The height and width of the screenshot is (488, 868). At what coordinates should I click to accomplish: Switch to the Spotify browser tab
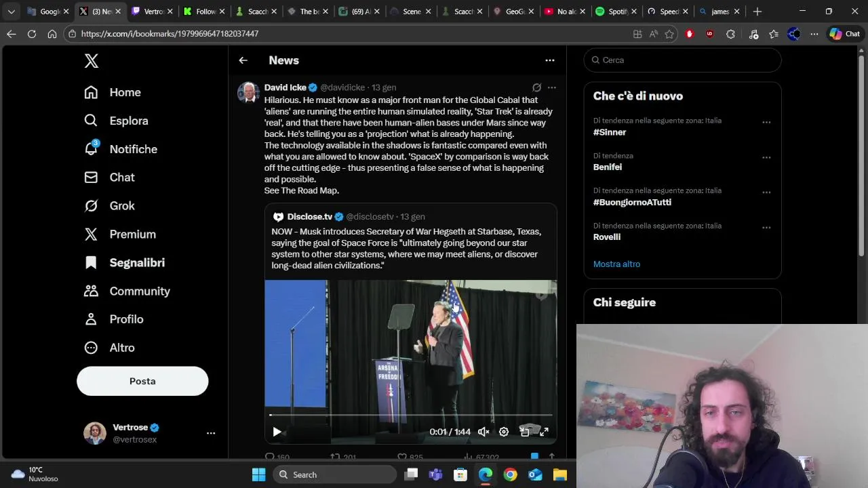pos(616,12)
